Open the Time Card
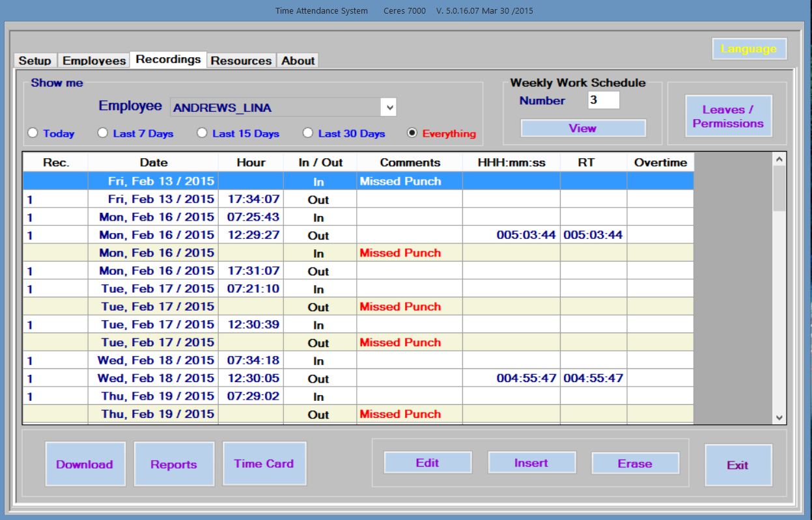812x520 pixels. [x=264, y=463]
